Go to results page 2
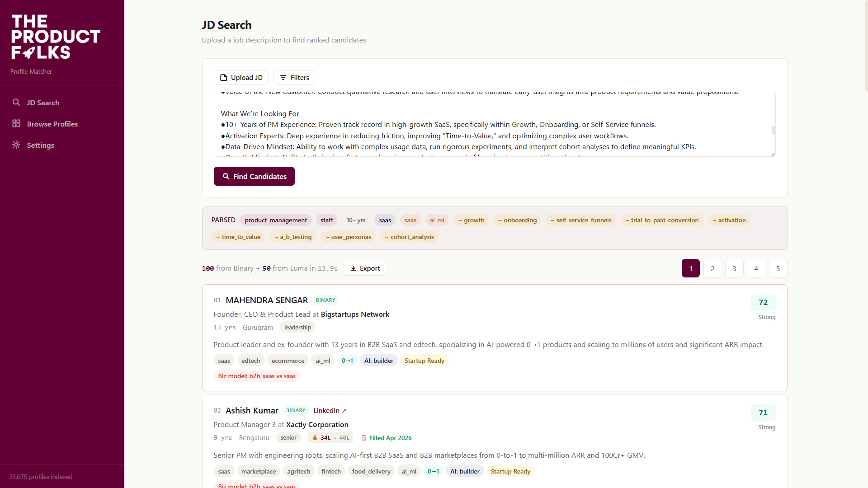The image size is (868, 488). (x=712, y=268)
